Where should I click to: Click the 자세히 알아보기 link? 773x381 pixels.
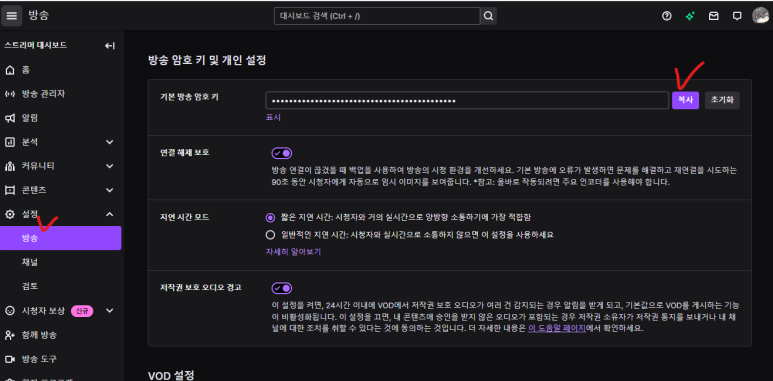coord(293,252)
